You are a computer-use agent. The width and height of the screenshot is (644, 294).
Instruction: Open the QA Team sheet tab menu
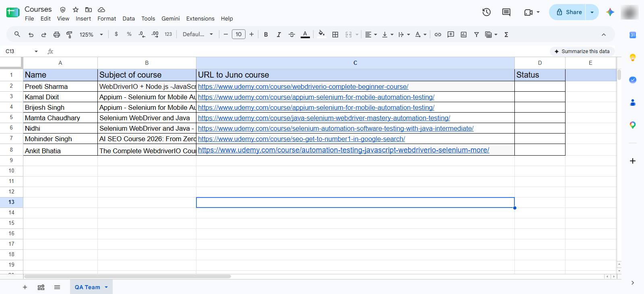tap(106, 287)
